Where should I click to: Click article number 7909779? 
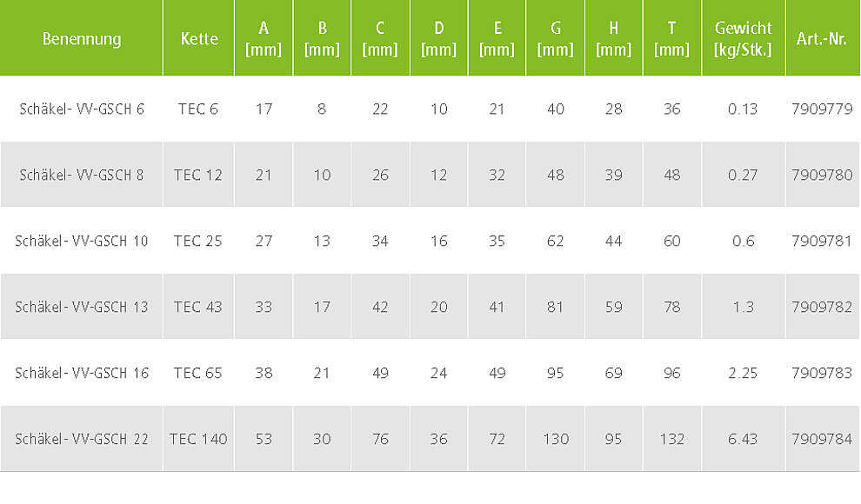822,109
